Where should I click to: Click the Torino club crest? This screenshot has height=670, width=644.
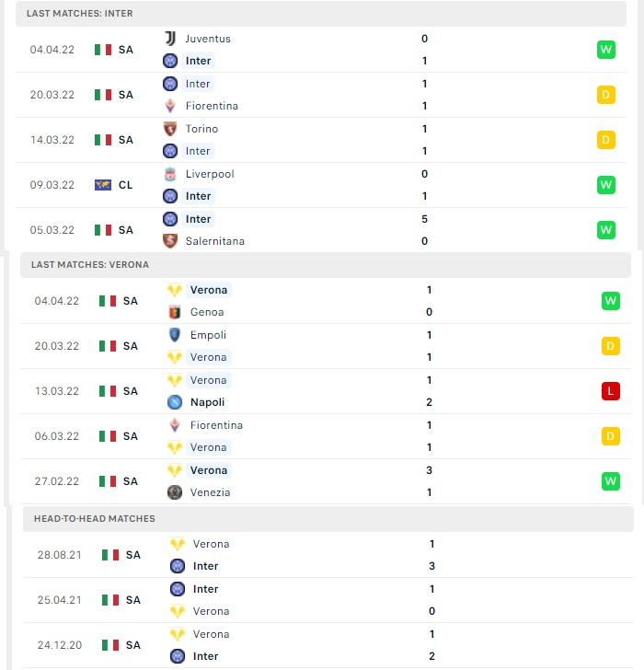170,129
